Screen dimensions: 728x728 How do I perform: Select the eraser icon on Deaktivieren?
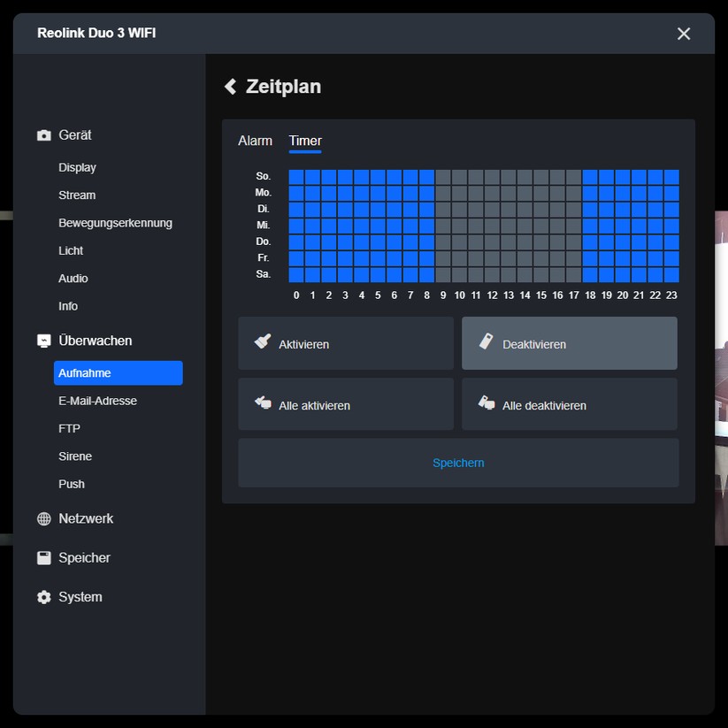(485, 341)
